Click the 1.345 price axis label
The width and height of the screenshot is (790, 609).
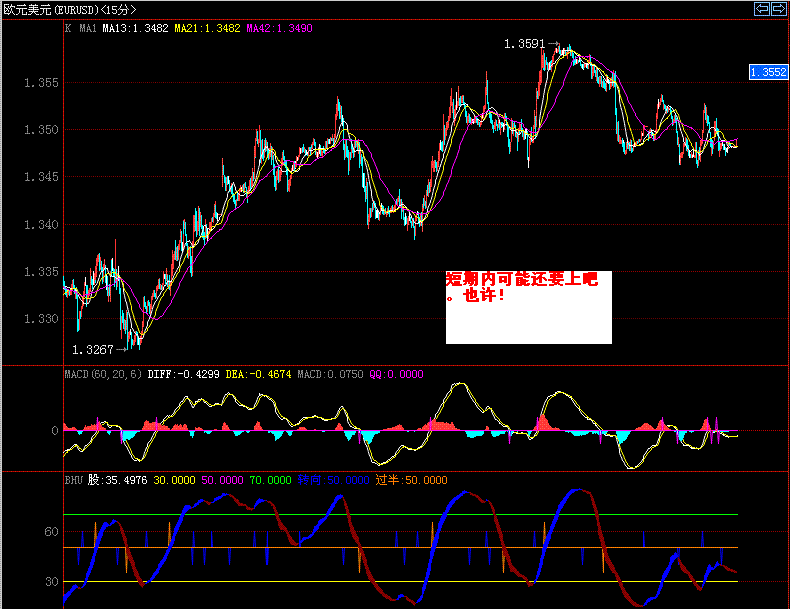pos(41,177)
